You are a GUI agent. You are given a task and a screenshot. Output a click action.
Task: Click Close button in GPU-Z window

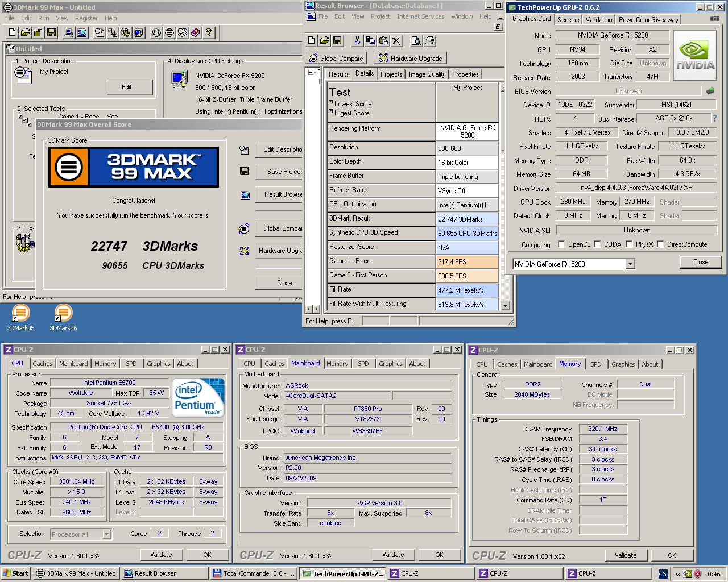coord(701,262)
